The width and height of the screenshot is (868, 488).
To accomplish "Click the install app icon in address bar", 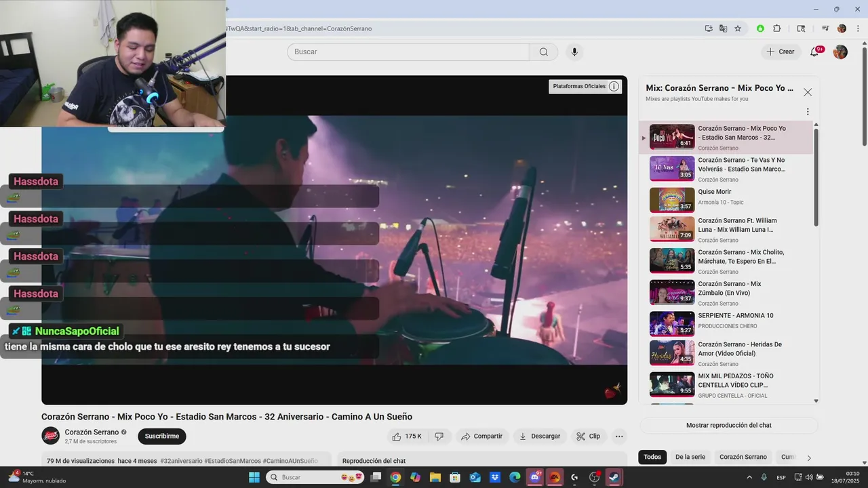I will click(x=709, y=28).
